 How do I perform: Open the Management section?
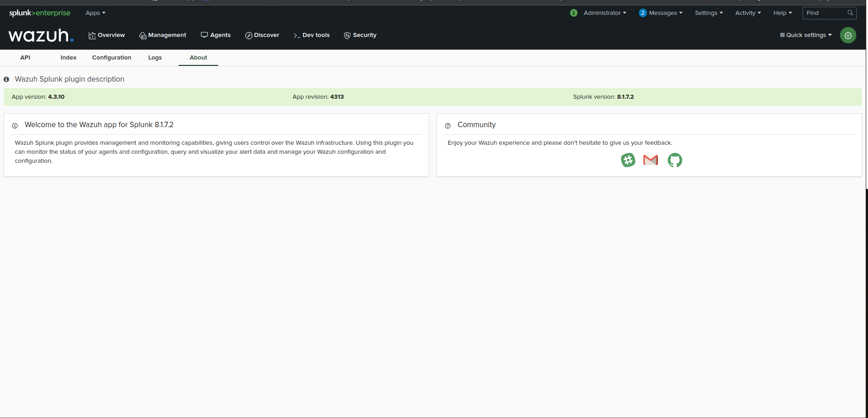162,35
